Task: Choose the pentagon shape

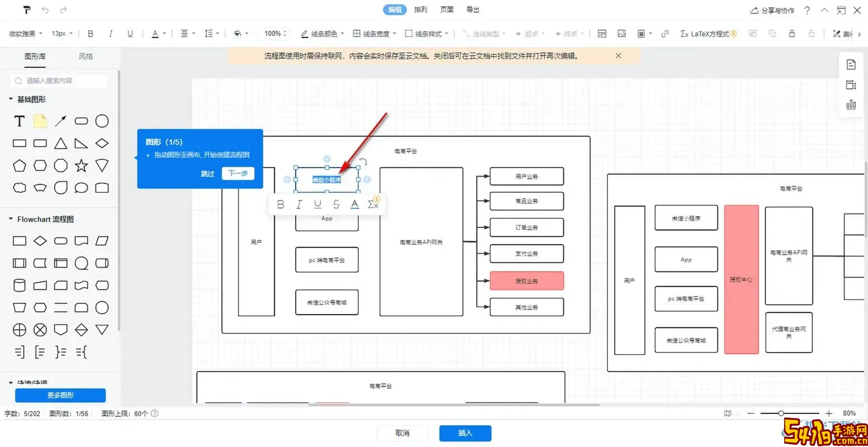Action: (x=20, y=165)
